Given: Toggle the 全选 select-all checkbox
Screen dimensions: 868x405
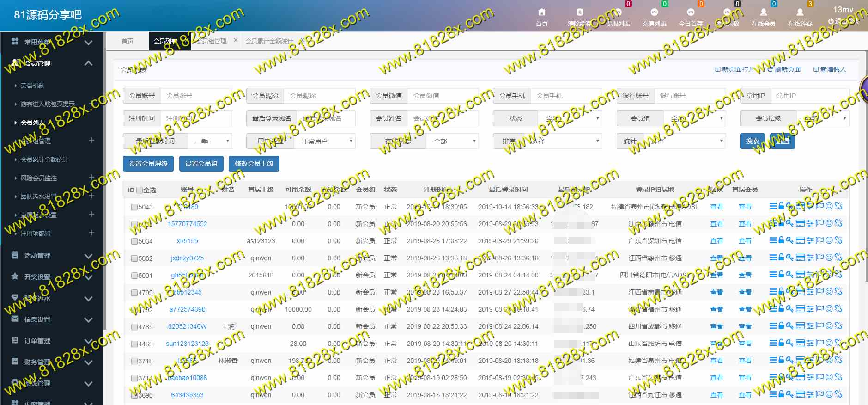Looking at the screenshot, I should (140, 190).
